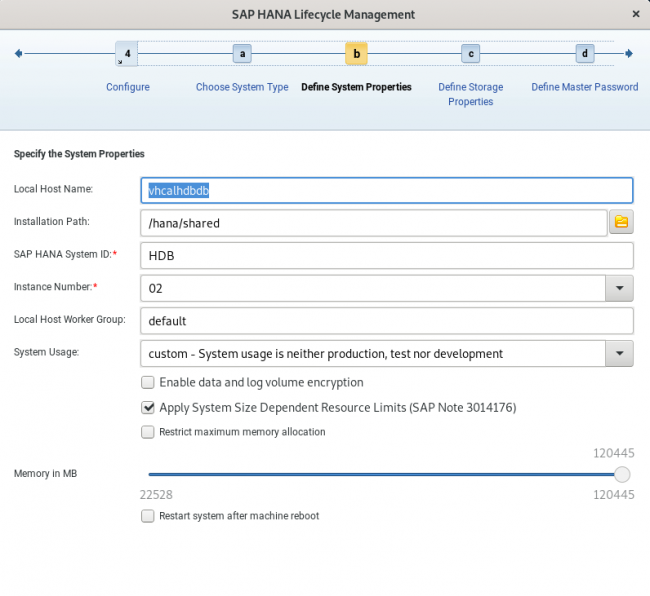This screenshot has width=650, height=596.
Task: Open Define System Properties step label
Action: click(357, 87)
